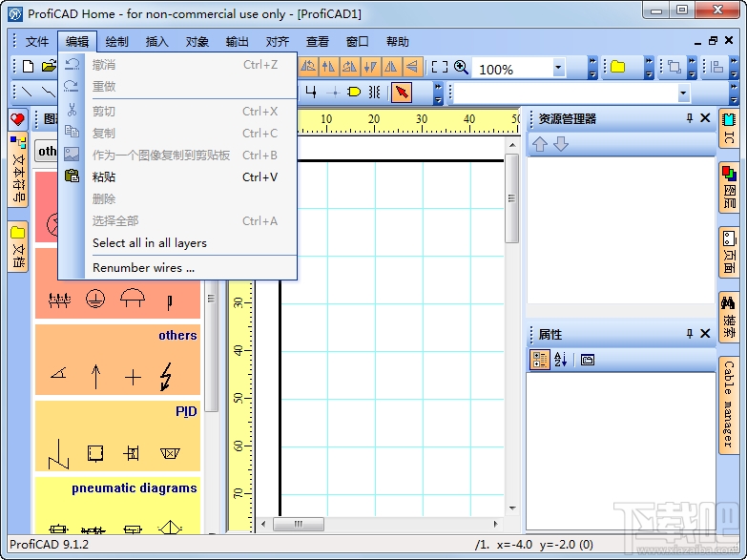
Task: Choose Select all in all layers
Action: (x=177, y=243)
